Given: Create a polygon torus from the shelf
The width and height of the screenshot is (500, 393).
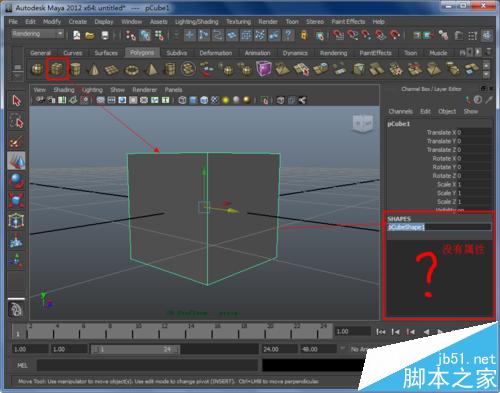Looking at the screenshot, I should point(131,70).
